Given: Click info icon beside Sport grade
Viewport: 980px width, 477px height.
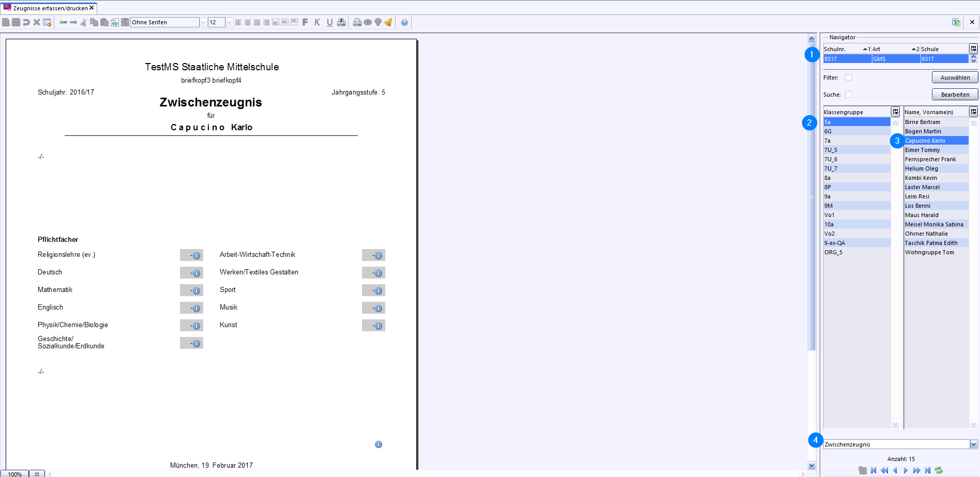Looking at the screenshot, I should [379, 291].
